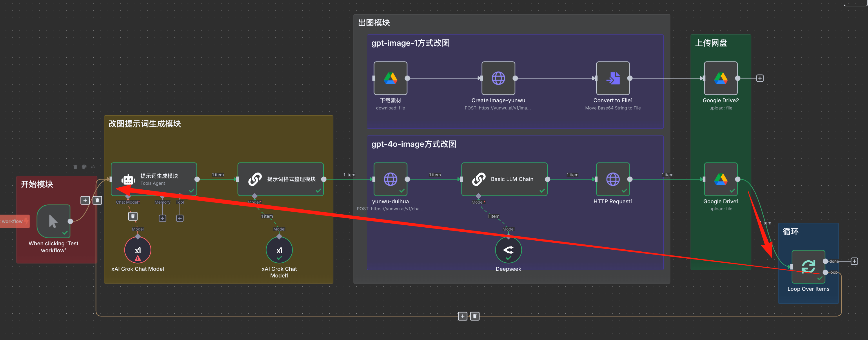Click the 改图提示词生成模块 sticky title
Screen dimensions: 868x340
tap(145, 124)
